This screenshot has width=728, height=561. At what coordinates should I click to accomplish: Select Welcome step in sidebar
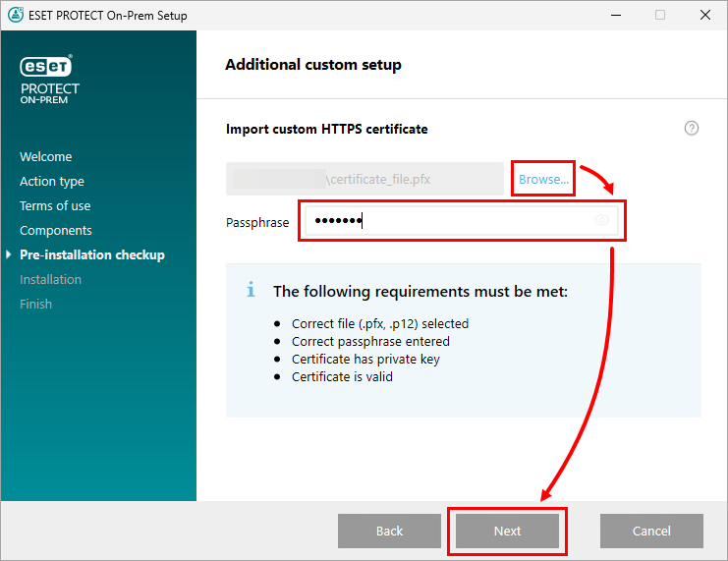45,157
